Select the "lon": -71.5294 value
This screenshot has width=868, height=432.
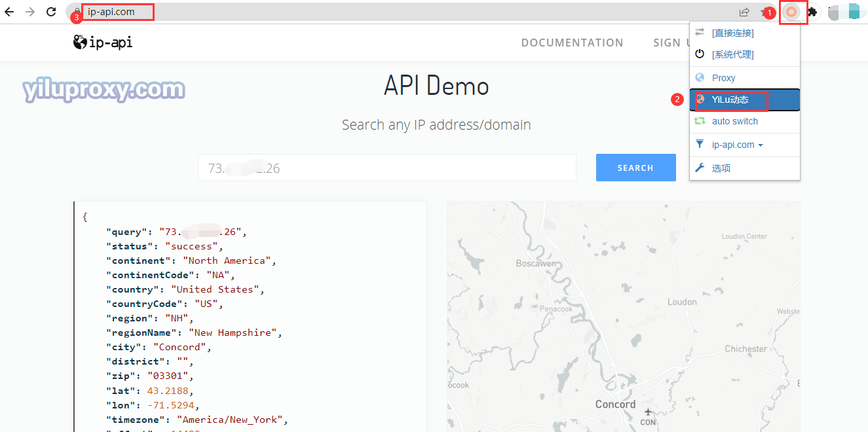pyautogui.click(x=170, y=405)
